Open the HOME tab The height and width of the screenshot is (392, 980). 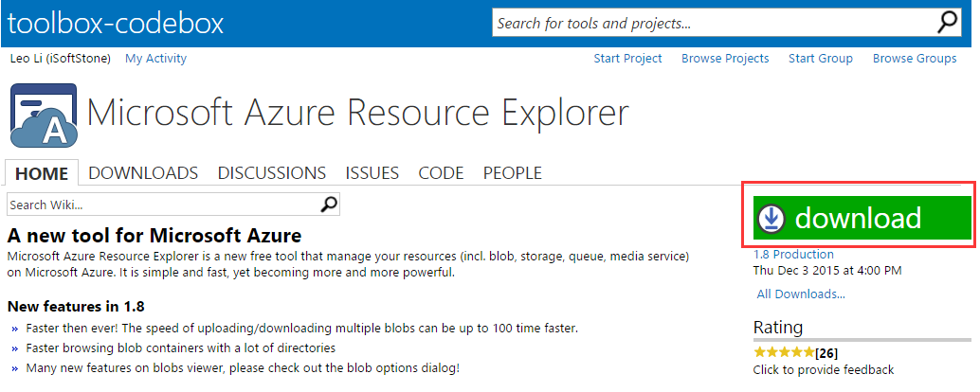pyautogui.click(x=42, y=173)
